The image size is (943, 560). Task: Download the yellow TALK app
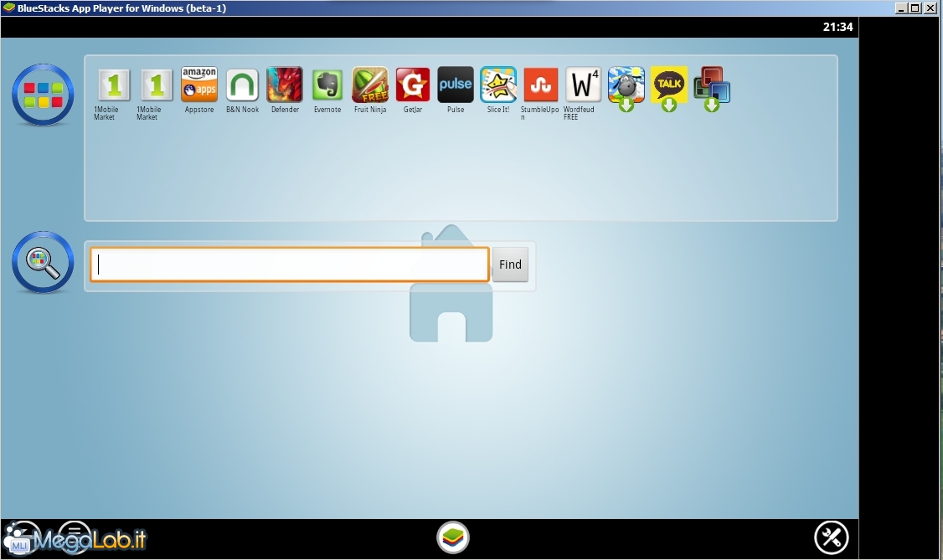tap(669, 88)
